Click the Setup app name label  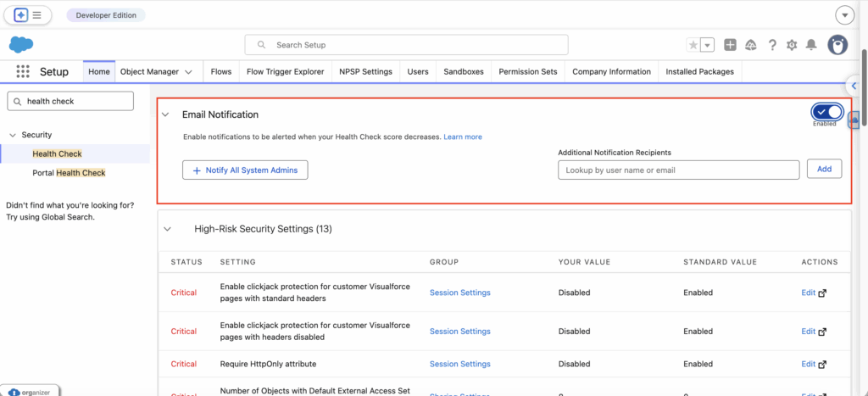54,72
